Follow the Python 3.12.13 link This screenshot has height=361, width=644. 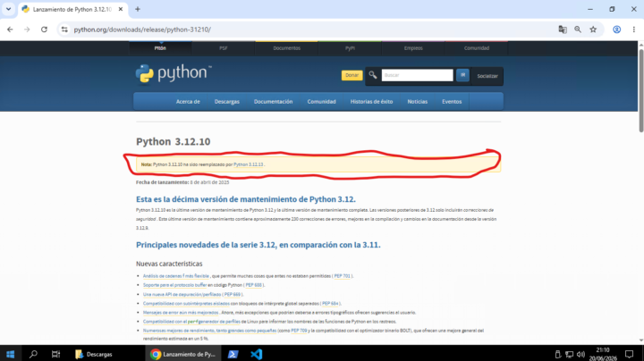coord(248,164)
